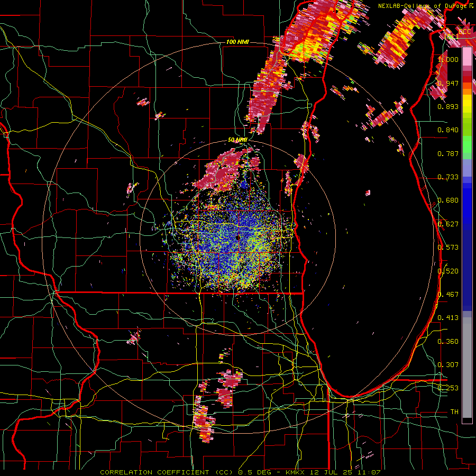Click the 50 NMI range ring label
The height and width of the screenshot is (476, 476).
click(x=237, y=140)
